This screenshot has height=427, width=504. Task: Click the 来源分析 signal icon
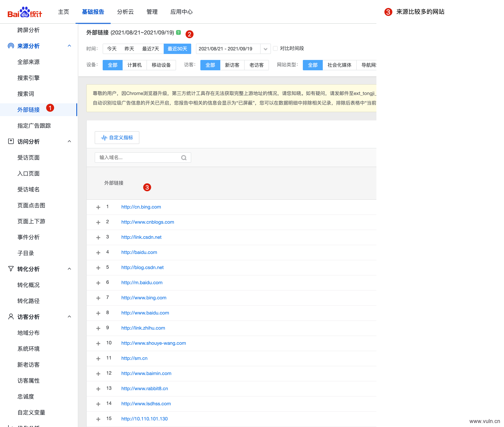(x=11, y=46)
